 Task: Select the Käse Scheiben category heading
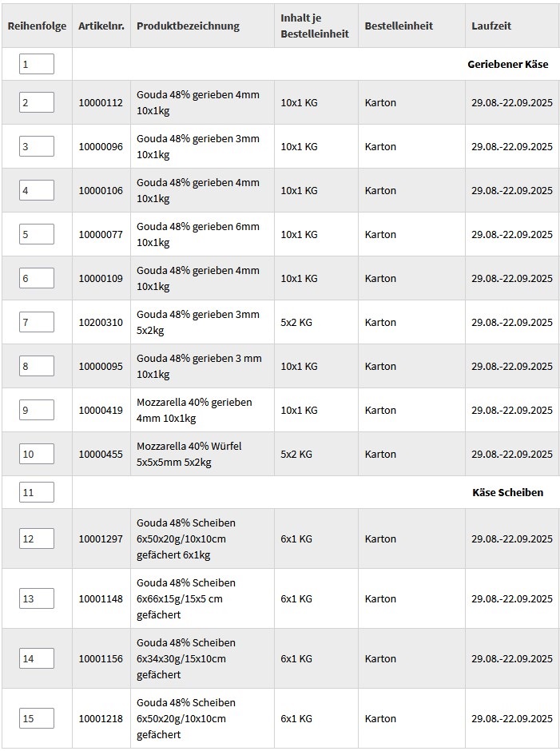tap(507, 492)
